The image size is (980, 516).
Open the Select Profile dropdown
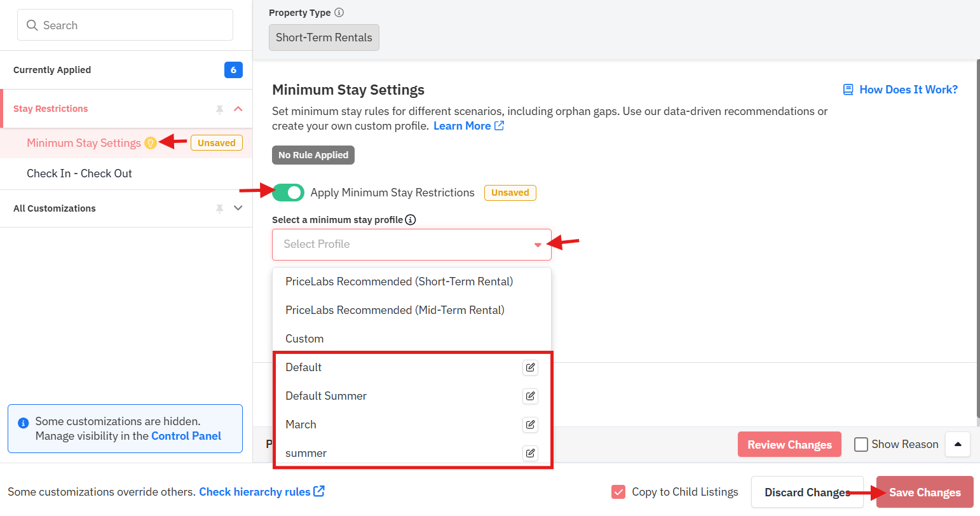coord(412,245)
